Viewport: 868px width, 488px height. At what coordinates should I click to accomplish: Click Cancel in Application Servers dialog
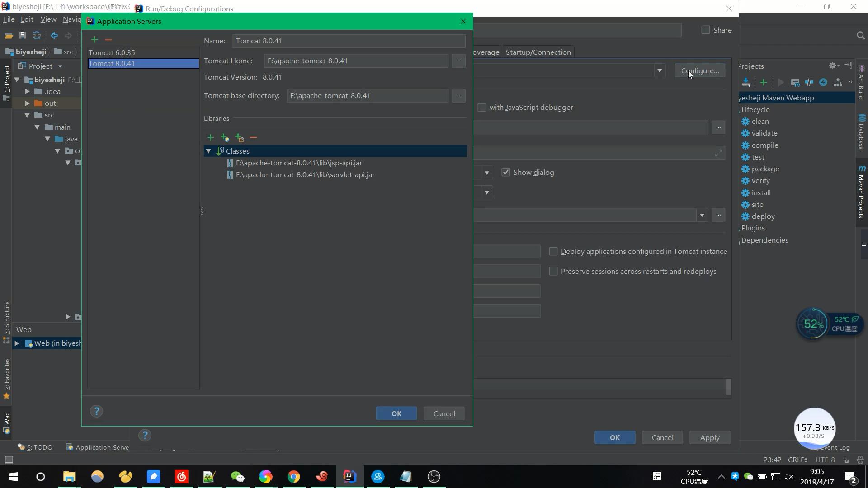444,414
